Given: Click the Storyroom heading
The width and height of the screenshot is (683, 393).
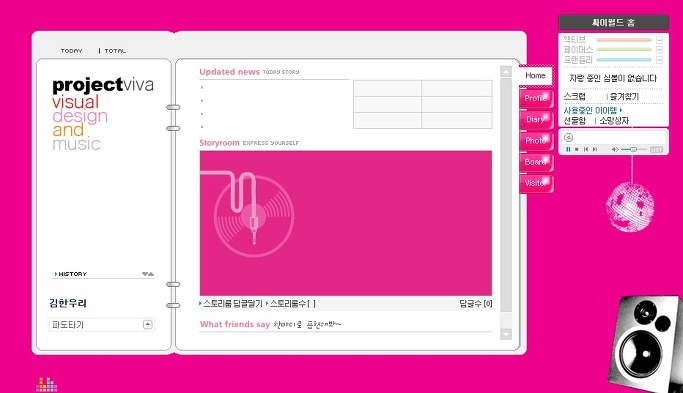Looking at the screenshot, I should 220,143.
